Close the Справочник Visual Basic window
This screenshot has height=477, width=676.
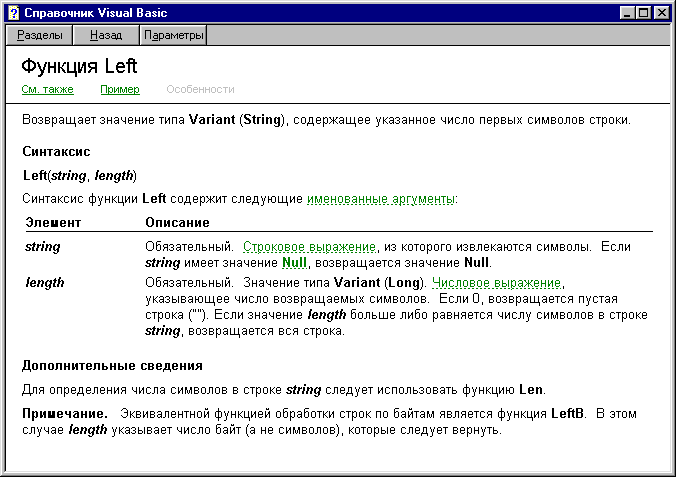[661, 13]
